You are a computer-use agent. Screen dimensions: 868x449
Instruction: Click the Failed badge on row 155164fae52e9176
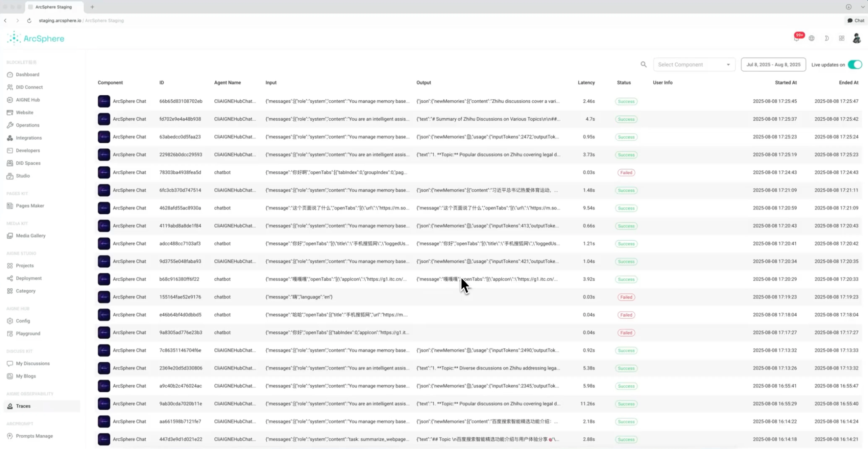coord(626,297)
